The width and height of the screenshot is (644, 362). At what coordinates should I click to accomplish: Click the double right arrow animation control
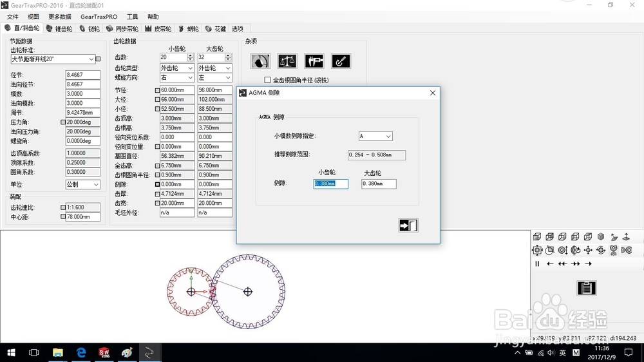click(575, 264)
